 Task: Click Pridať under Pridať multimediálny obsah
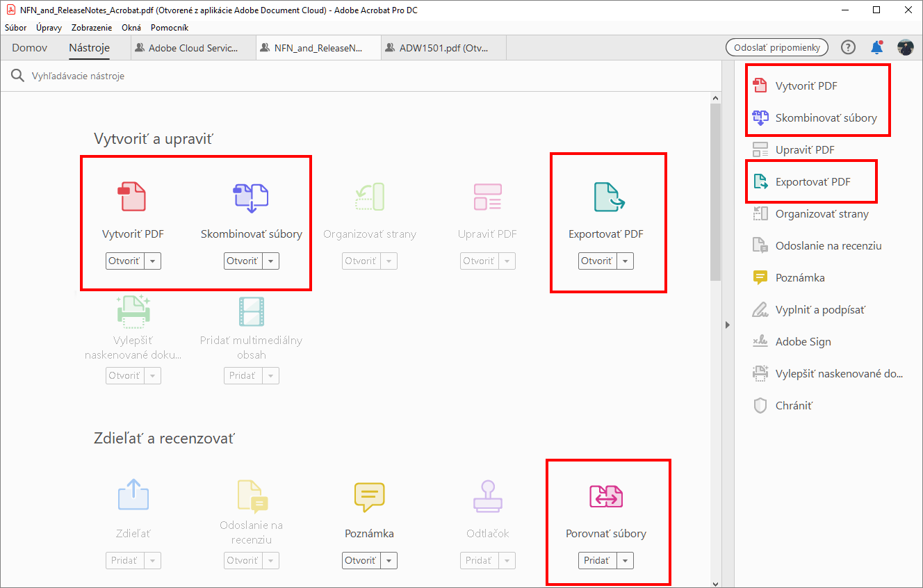coord(243,376)
